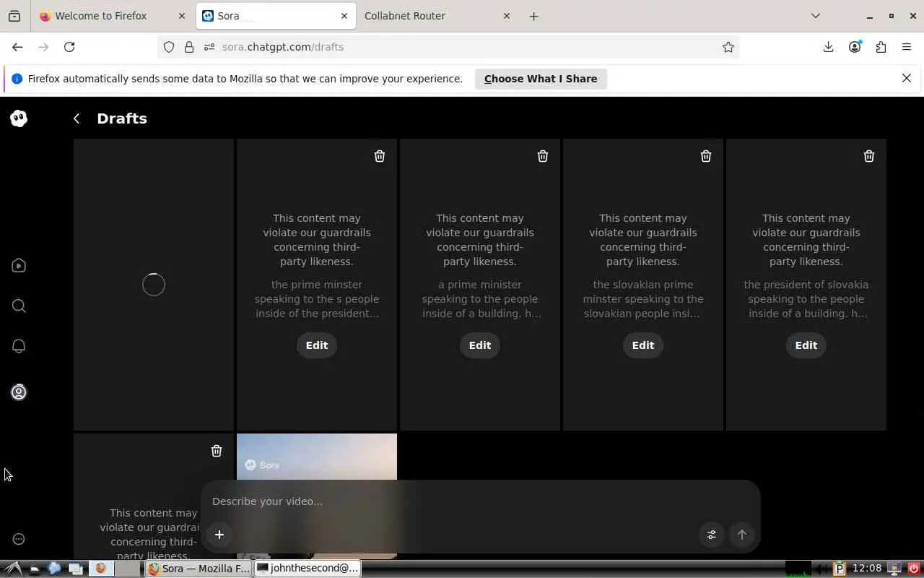Viewport: 924px width, 578px height.
Task: Delete the draft "the prime minster speaking to the s people"
Action: [380, 156]
